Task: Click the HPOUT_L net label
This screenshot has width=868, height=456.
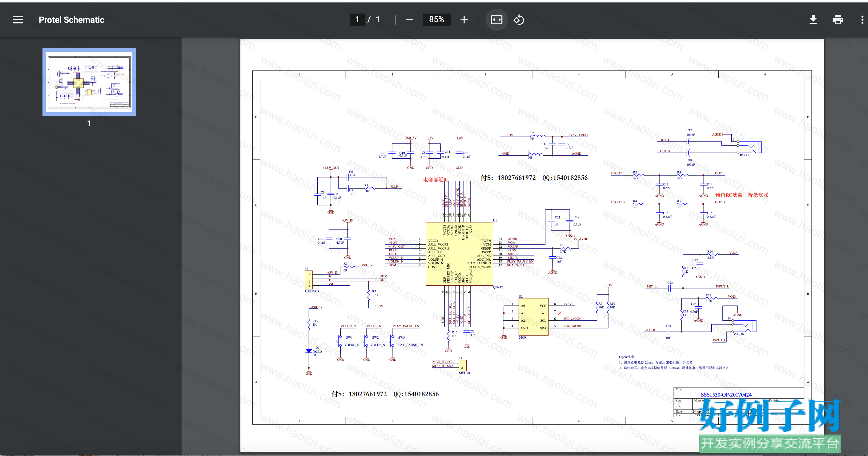Action: point(618,173)
